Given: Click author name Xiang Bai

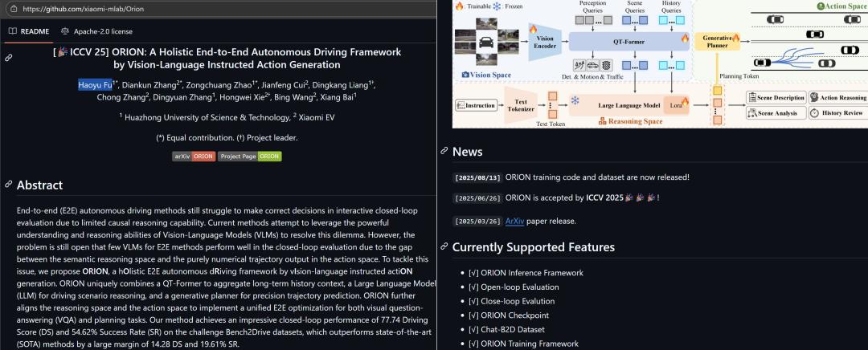Looking at the screenshot, I should click(x=337, y=98).
